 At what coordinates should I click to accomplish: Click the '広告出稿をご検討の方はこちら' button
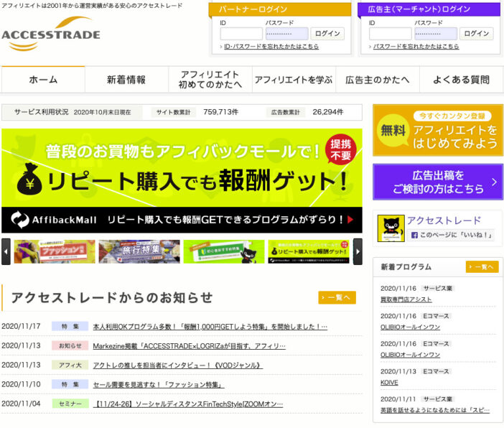(438, 182)
